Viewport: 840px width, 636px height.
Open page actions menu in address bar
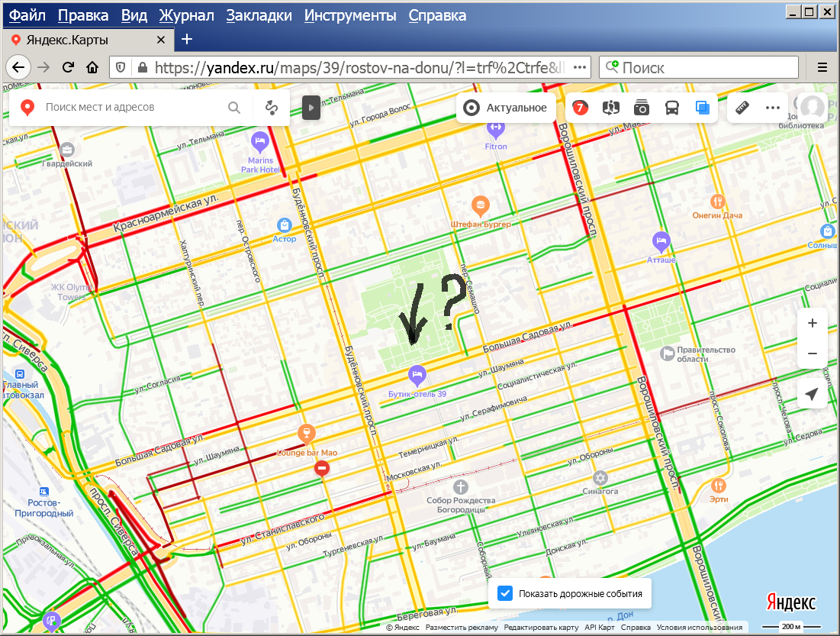[580, 67]
